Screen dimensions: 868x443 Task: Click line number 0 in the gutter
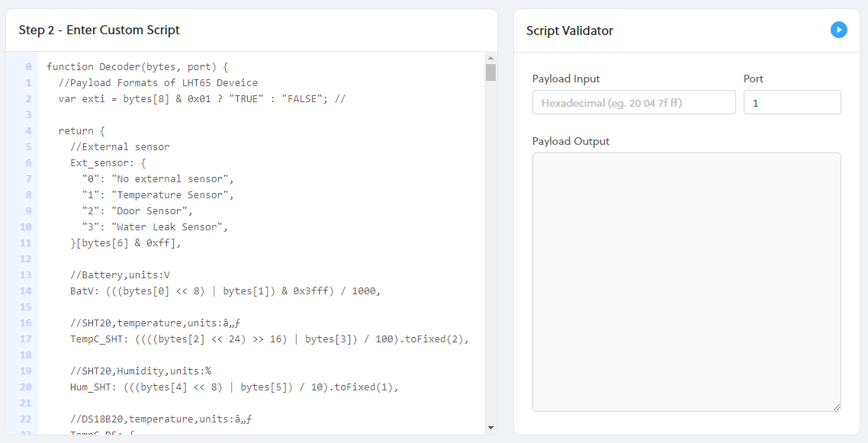(x=27, y=66)
